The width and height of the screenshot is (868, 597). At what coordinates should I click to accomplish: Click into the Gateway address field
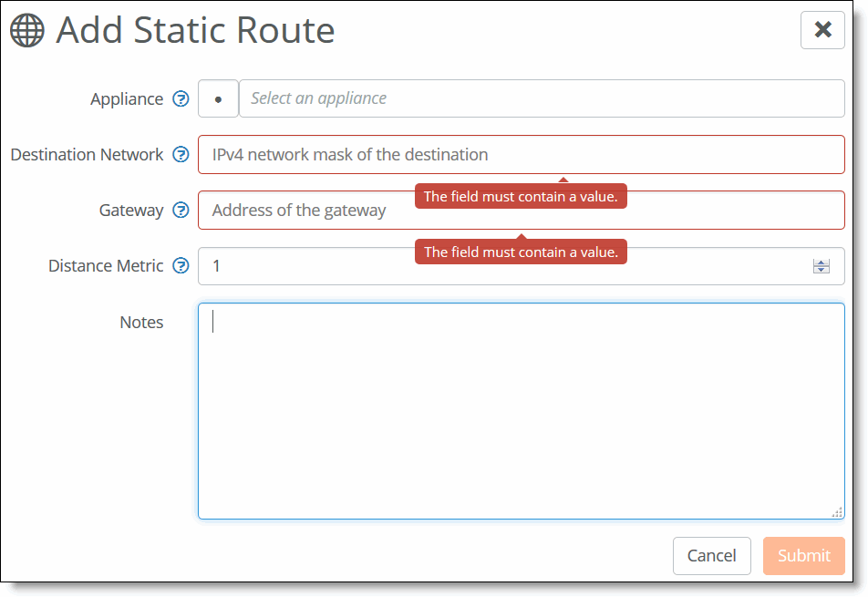521,211
